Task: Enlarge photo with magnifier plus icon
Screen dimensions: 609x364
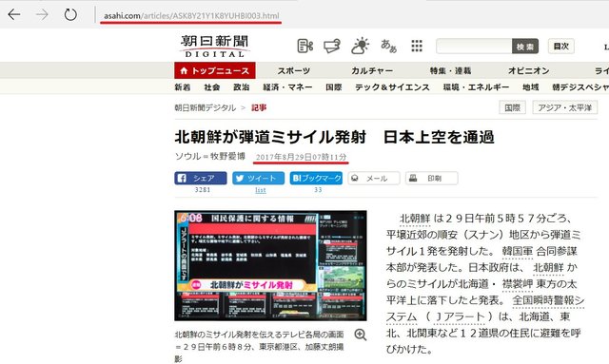Action: 360,335
